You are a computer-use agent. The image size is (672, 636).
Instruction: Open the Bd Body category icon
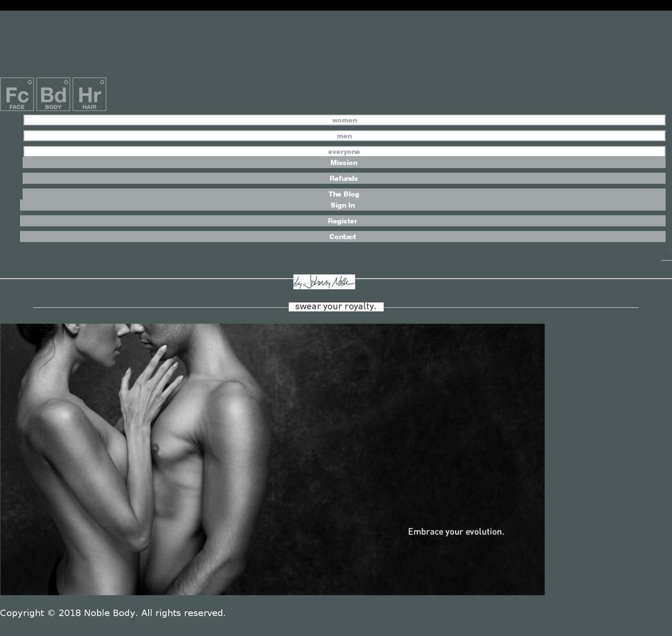point(53,94)
